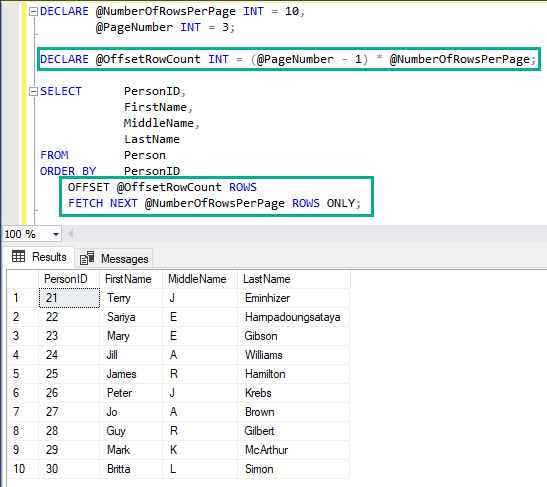The height and width of the screenshot is (487, 547).
Task: Click the FROM keyword in the query
Action: [54, 155]
